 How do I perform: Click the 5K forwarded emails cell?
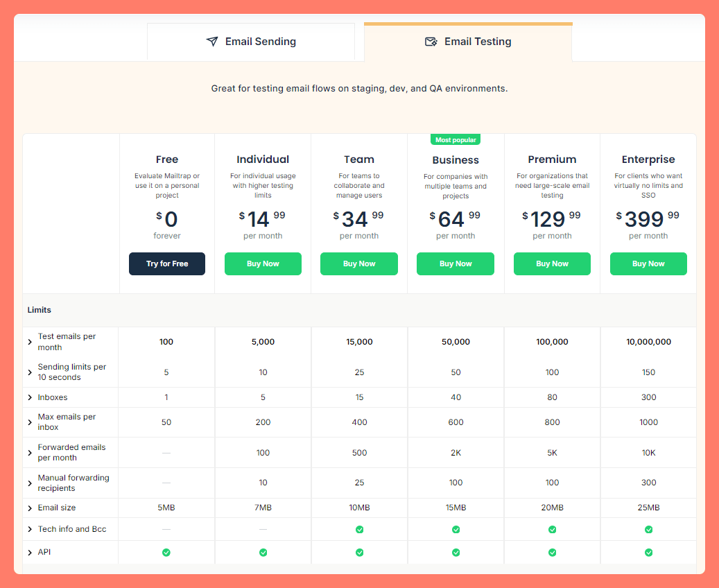tap(553, 453)
